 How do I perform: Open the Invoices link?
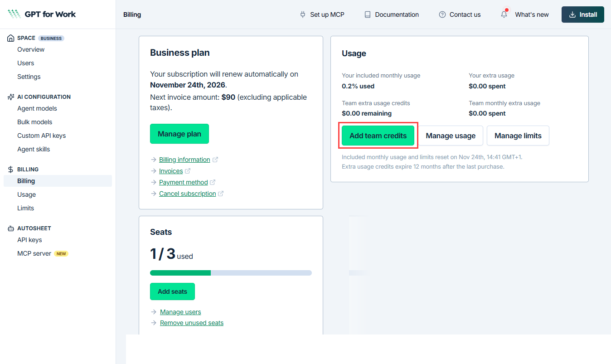pyautogui.click(x=171, y=171)
